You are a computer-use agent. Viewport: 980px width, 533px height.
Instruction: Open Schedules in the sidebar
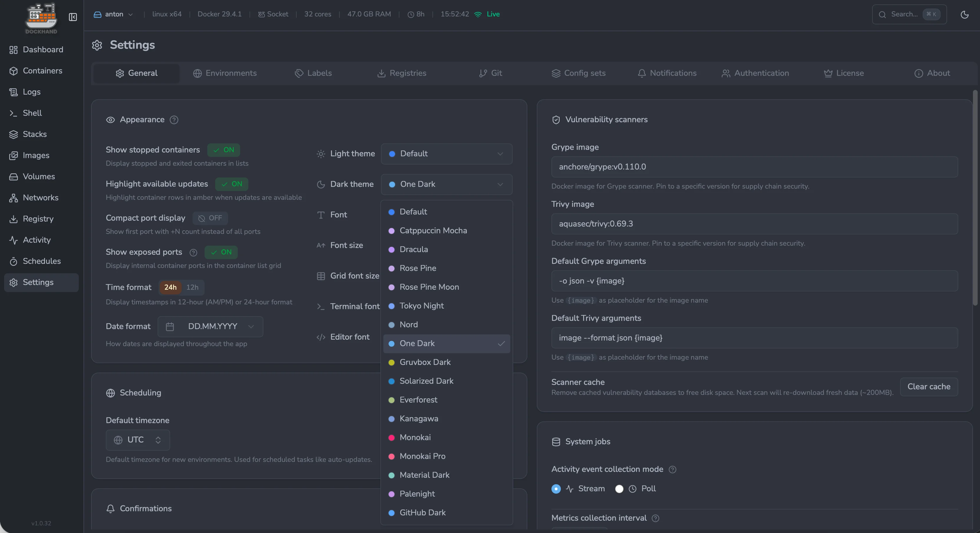41,261
